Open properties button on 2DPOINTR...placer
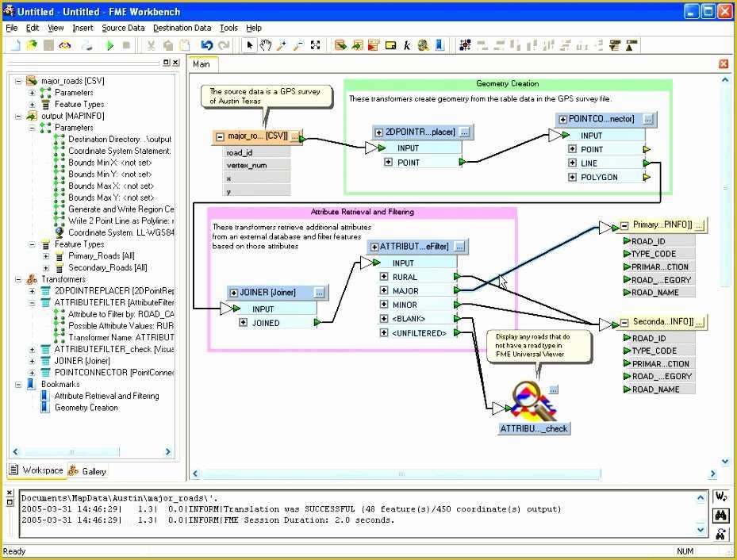This screenshot has height=560, width=737. click(464, 132)
